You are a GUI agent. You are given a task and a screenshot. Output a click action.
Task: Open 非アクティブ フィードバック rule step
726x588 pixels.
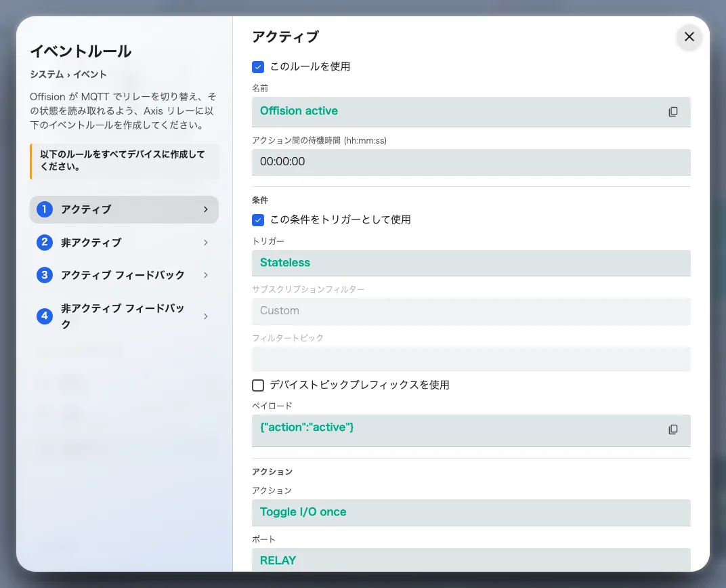(124, 316)
